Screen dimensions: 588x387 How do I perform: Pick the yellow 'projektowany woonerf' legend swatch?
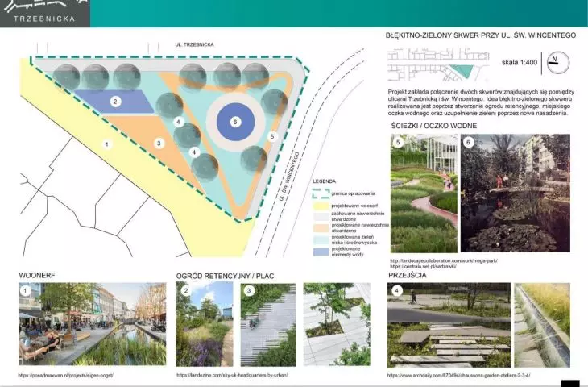point(321,206)
